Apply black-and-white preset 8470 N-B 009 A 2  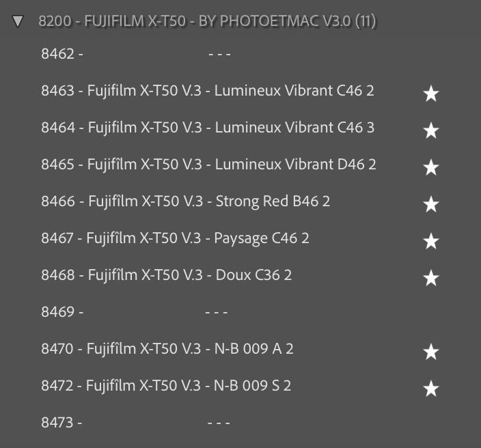click(167, 349)
